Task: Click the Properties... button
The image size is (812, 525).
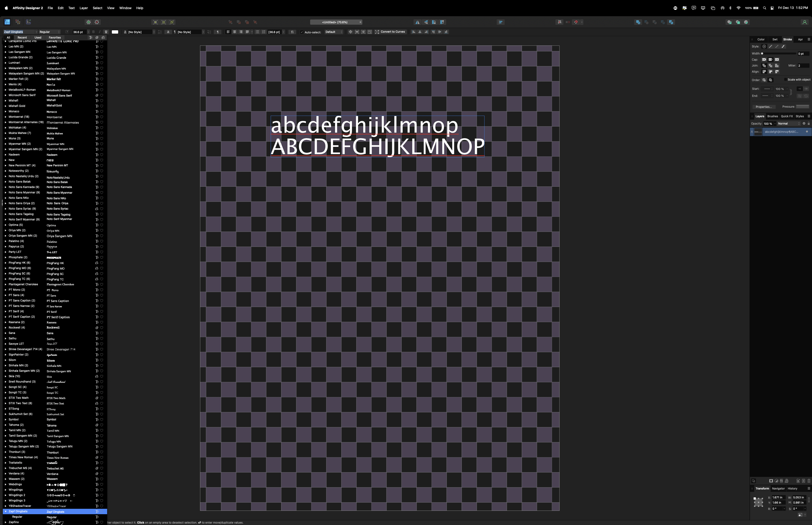Action: tap(764, 107)
